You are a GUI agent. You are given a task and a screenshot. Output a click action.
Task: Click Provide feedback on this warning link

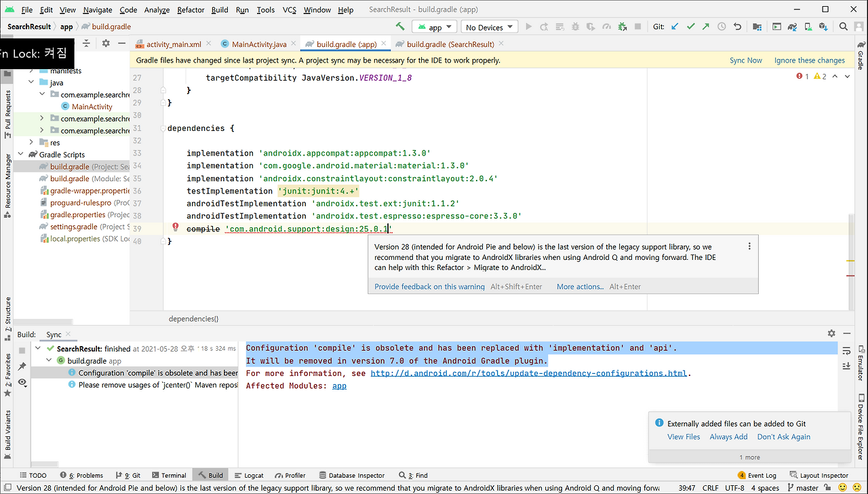[429, 286]
